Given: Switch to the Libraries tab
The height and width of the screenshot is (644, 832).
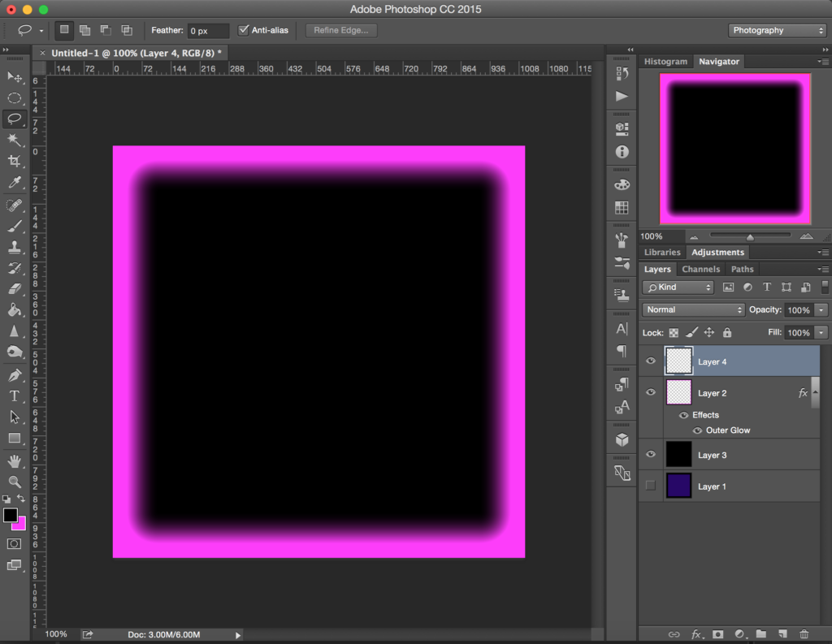Looking at the screenshot, I should 662,253.
